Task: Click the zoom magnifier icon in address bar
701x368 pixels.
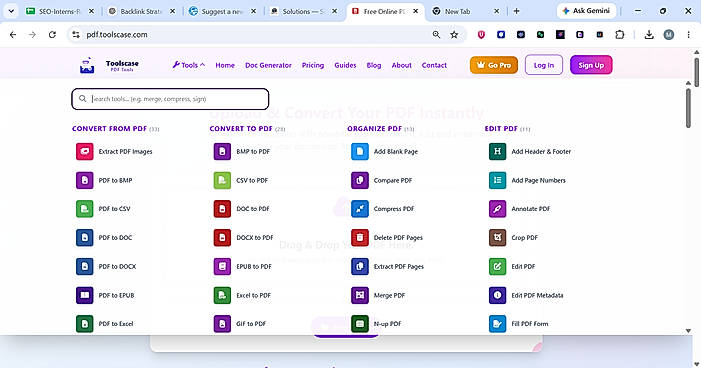Action: click(436, 34)
